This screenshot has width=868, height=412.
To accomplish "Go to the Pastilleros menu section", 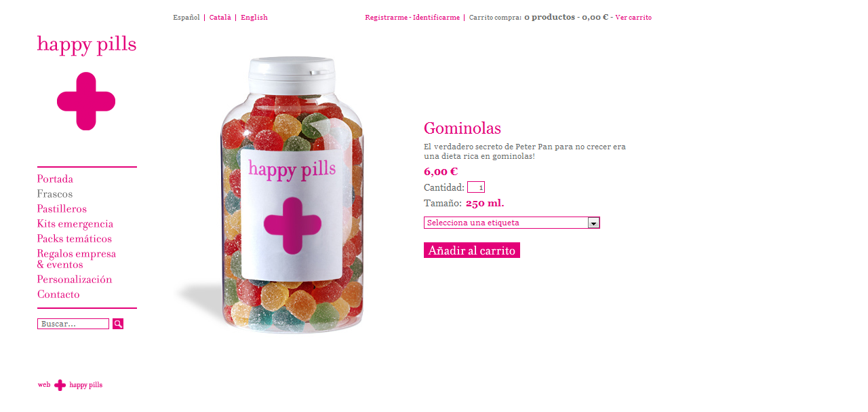I will pos(62,209).
